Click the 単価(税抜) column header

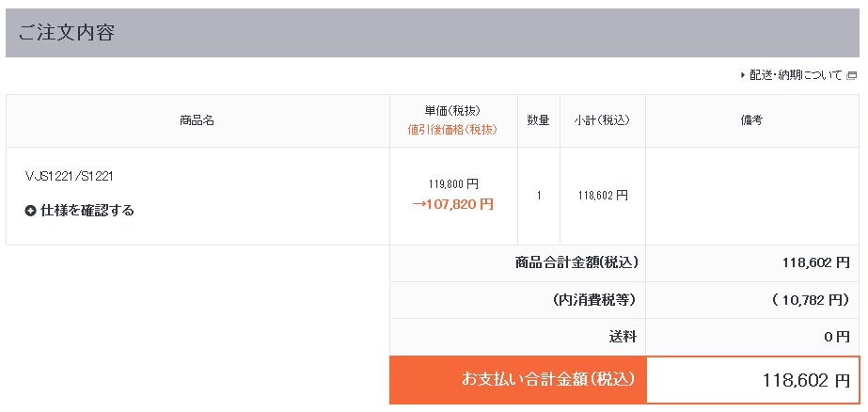tap(453, 111)
